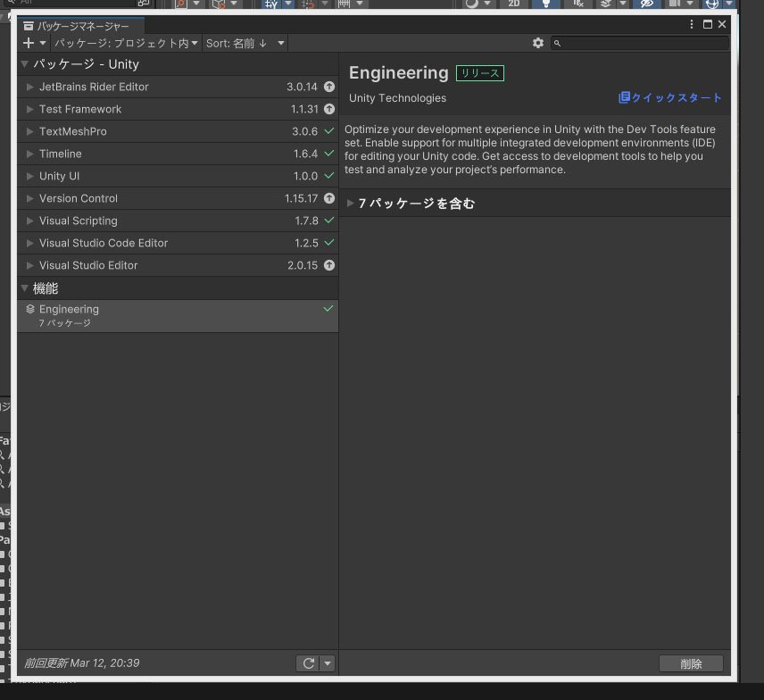
Task: Select the TextMeshPro package
Action: click(178, 131)
